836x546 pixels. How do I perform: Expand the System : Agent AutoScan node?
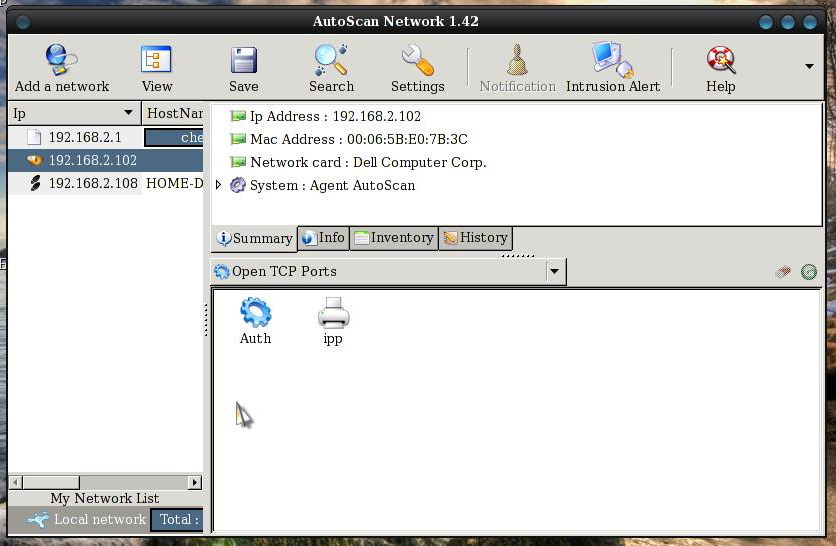pos(218,185)
